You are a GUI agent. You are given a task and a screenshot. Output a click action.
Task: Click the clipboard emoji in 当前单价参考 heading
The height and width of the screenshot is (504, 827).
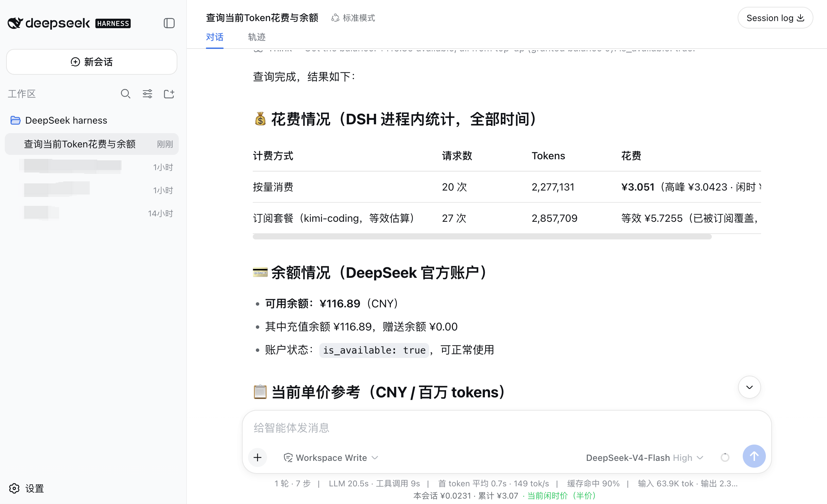coord(260,392)
